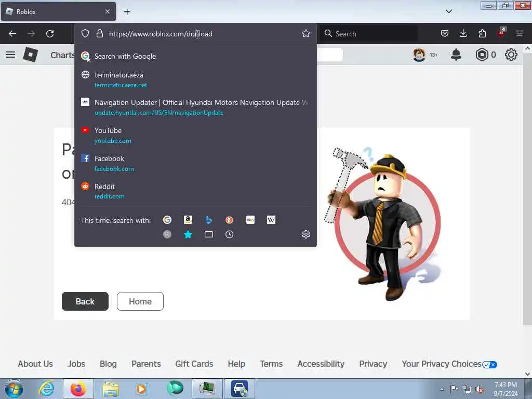Select the YouTube suggestion

[x=195, y=136]
